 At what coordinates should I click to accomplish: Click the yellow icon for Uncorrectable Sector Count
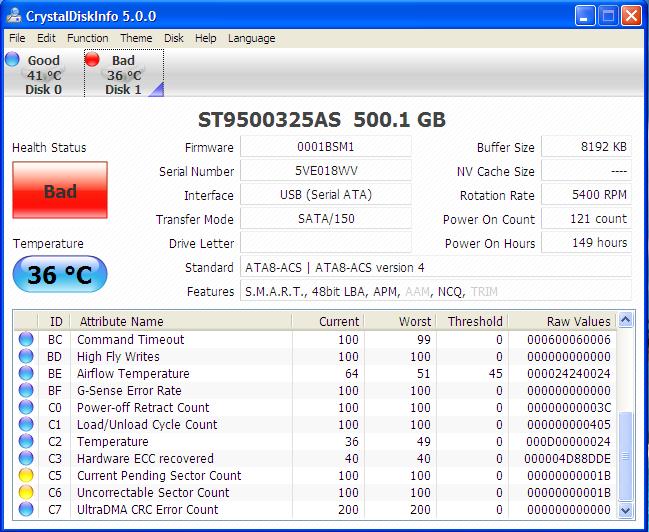26,493
